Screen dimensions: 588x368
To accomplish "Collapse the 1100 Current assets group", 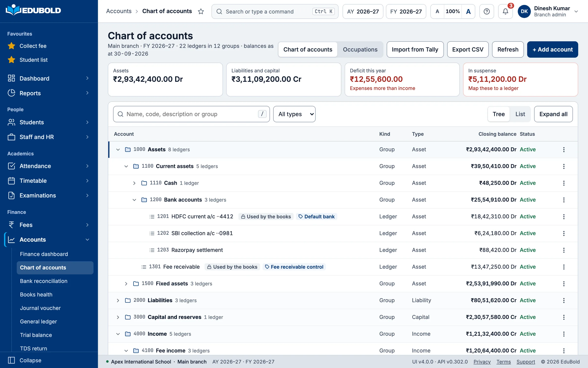I will 126,166.
